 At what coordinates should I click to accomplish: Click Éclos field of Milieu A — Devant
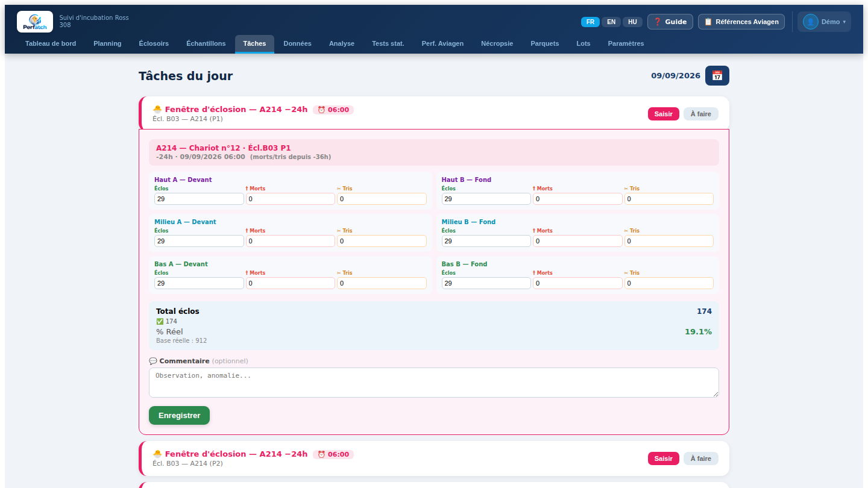coord(199,241)
